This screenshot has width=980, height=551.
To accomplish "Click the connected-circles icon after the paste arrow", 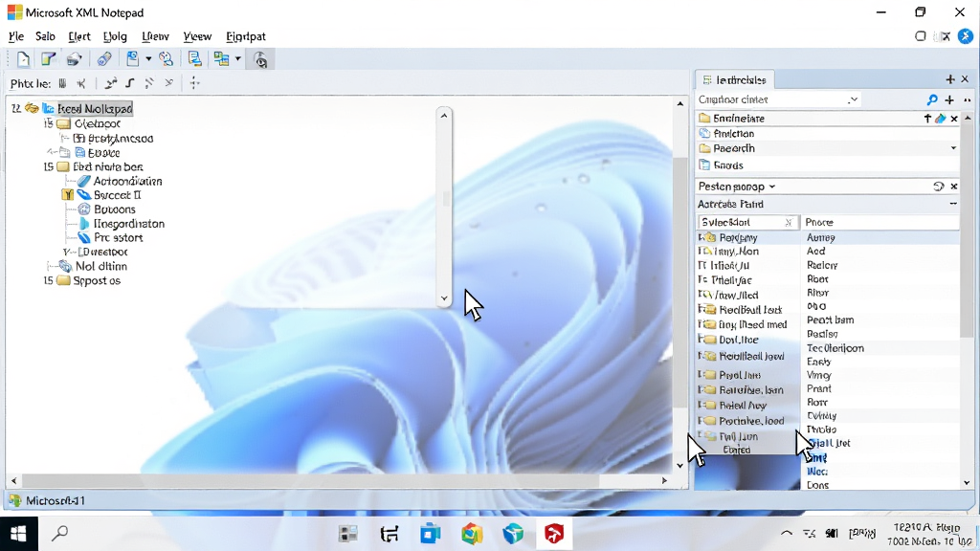I will (166, 59).
